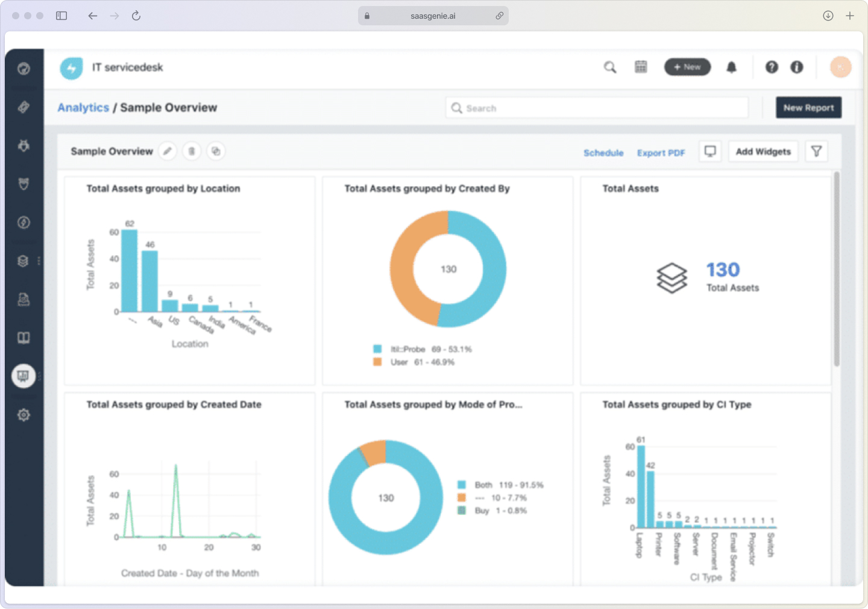The width and height of the screenshot is (868, 609).
Task: Toggle the Itil::Probe legend entry
Action: 422,349
